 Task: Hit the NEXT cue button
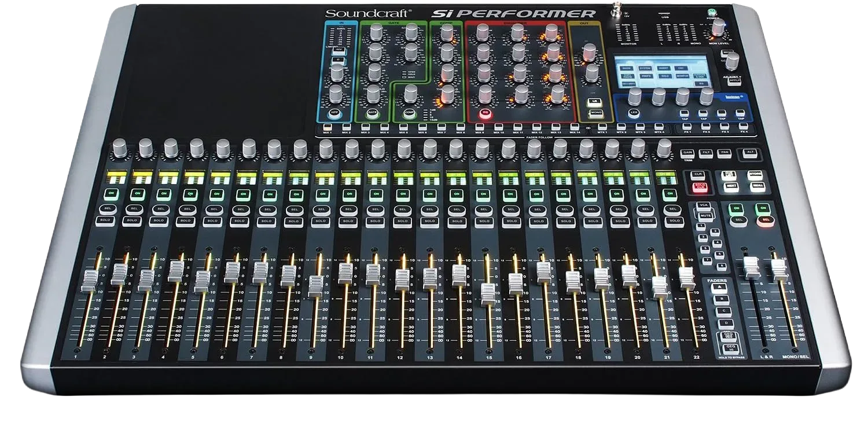click(x=731, y=186)
